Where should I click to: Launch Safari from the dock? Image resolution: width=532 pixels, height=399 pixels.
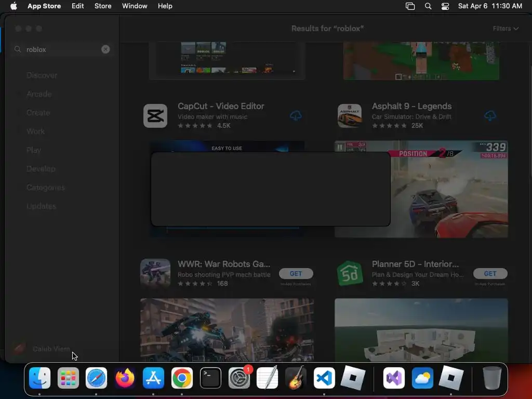pyautogui.click(x=96, y=378)
